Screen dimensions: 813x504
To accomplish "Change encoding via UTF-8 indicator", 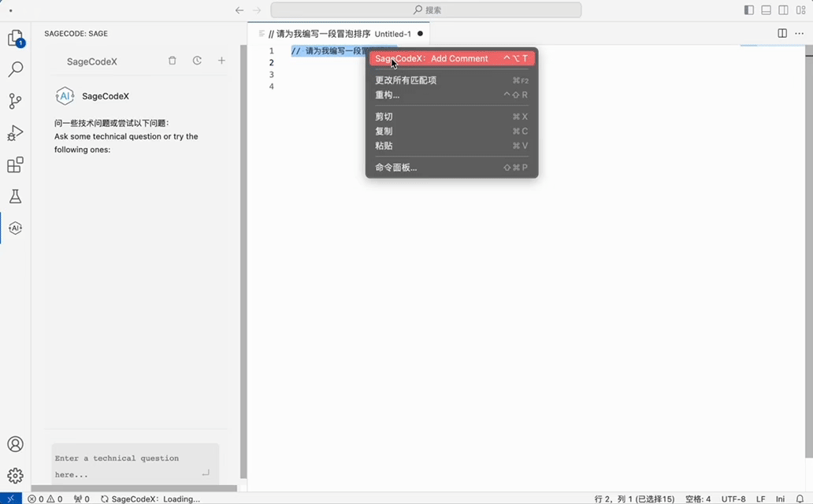I will coord(733,498).
